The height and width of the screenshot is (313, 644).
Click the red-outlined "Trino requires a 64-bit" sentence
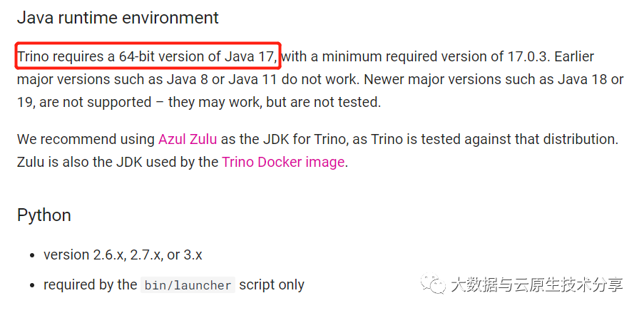148,56
